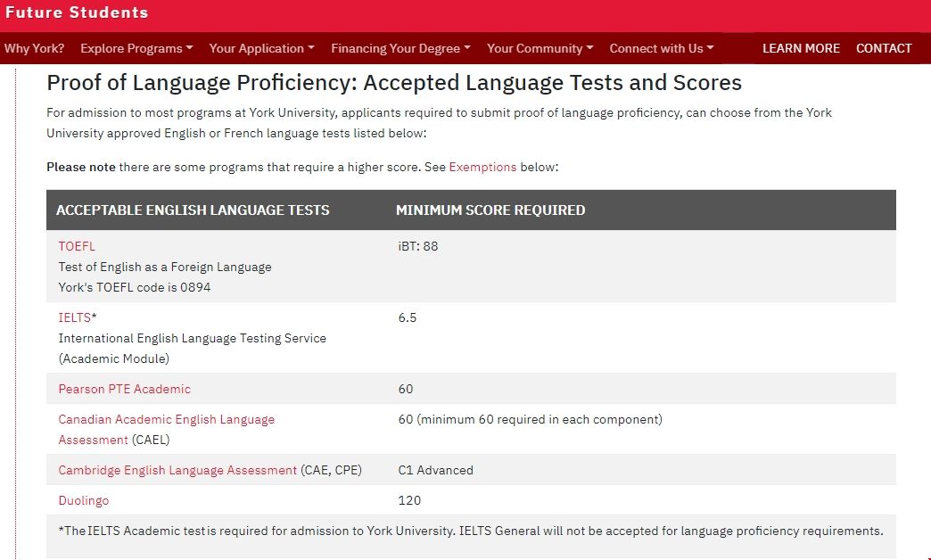Click the Future Students header title
Screen dimensions: 931x560
click(77, 12)
